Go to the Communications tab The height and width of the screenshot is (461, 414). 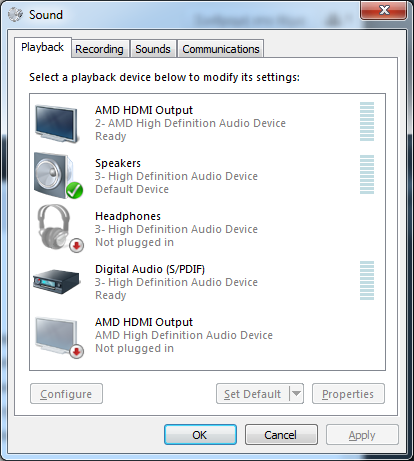point(221,49)
